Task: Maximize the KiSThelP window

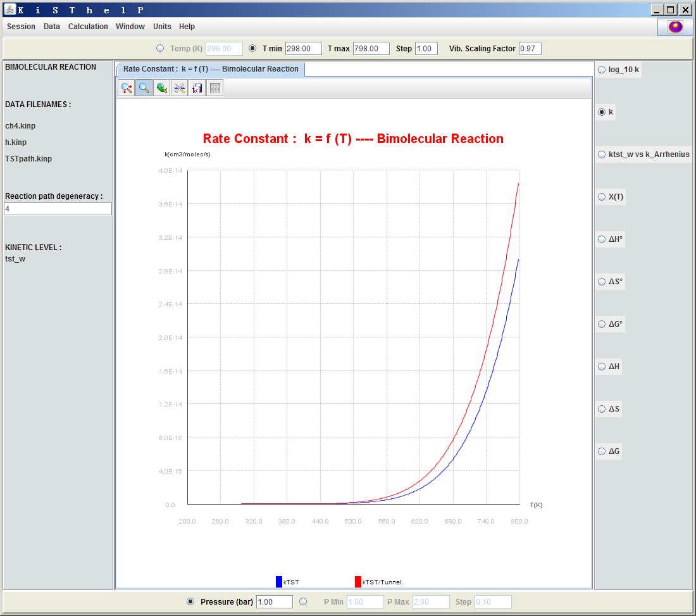Action: (x=671, y=9)
